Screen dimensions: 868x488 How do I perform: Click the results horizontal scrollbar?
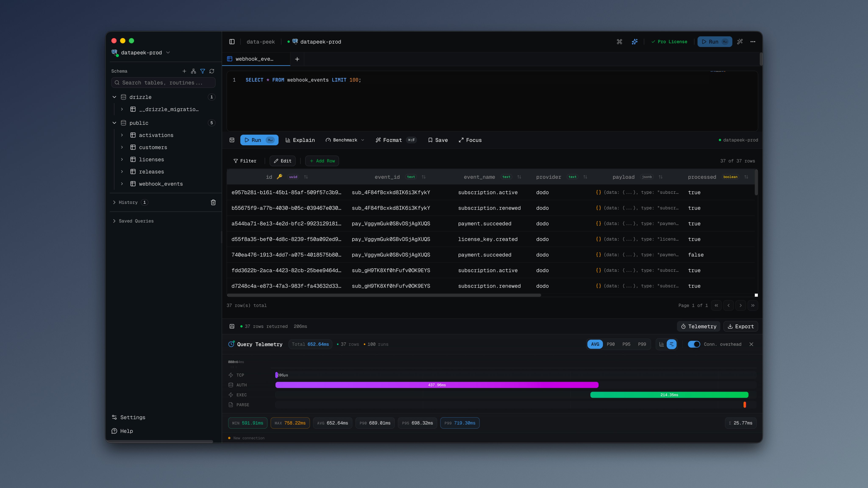point(384,295)
